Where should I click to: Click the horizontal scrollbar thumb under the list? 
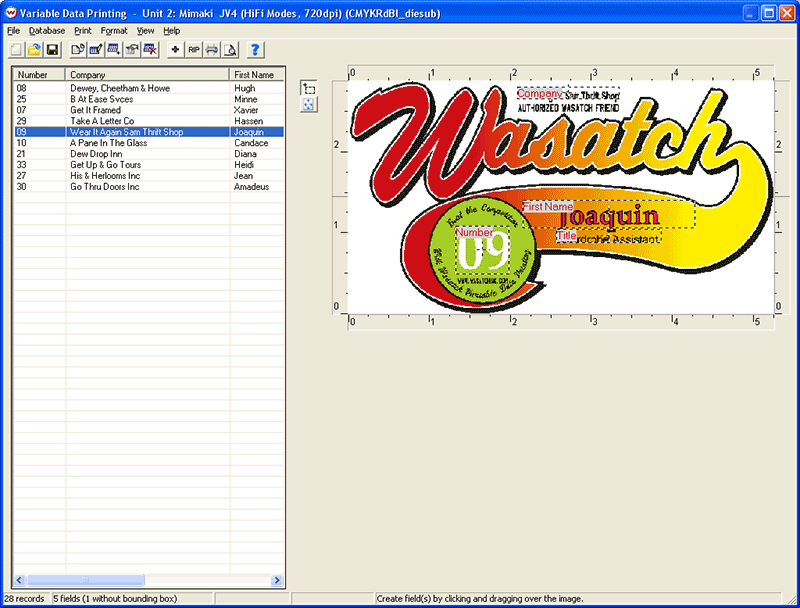pos(86,580)
